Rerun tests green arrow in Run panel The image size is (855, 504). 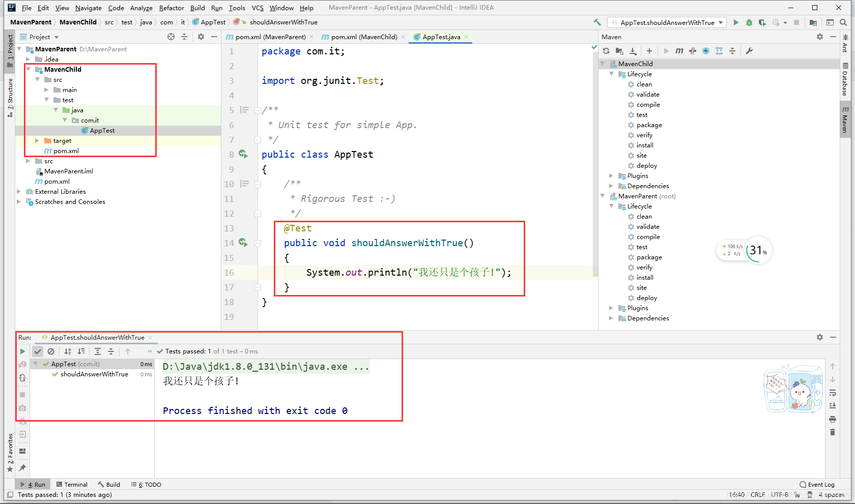[x=22, y=351]
